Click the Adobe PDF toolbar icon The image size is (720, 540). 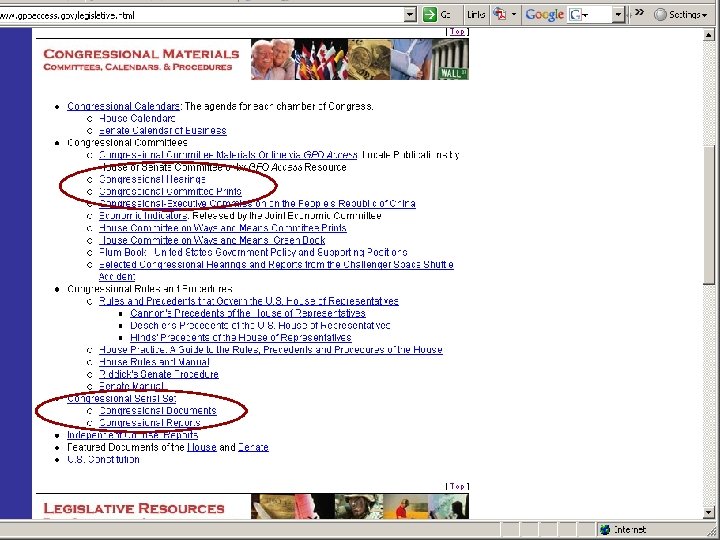(x=500, y=15)
